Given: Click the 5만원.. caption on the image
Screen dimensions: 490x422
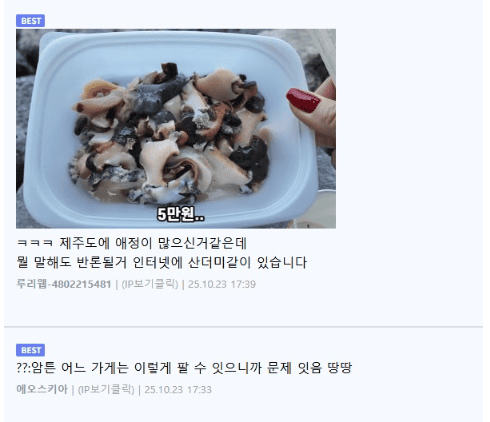Looking at the screenshot, I should [180, 214].
